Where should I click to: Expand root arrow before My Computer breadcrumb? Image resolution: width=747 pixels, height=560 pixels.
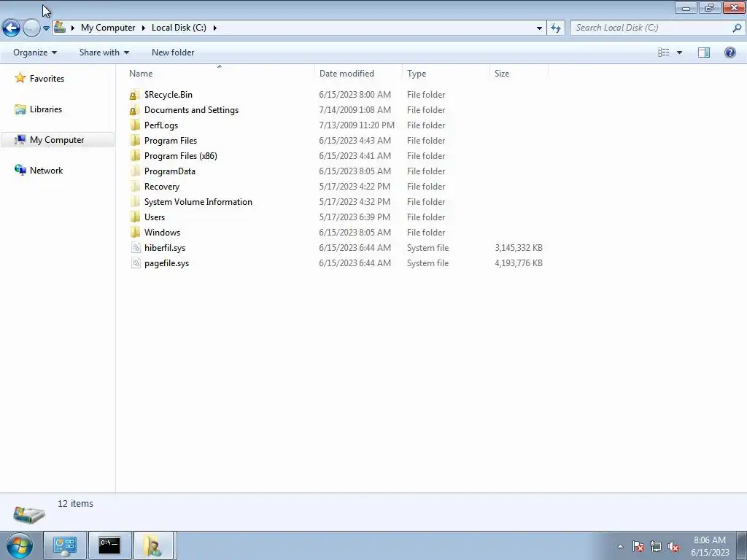(73, 28)
